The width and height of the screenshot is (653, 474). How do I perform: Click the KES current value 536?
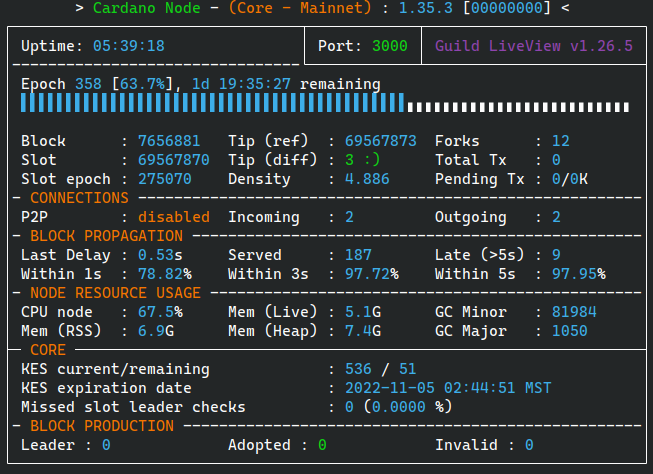358,369
